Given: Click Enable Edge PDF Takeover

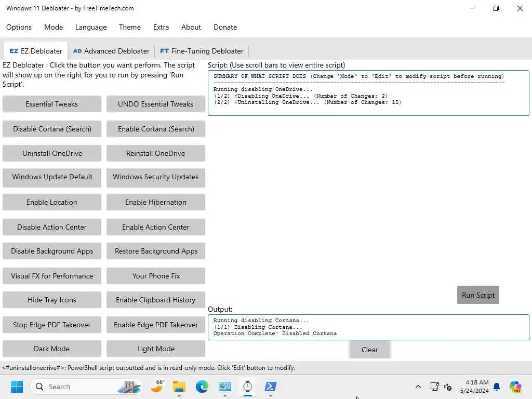Looking at the screenshot, I should point(155,325).
